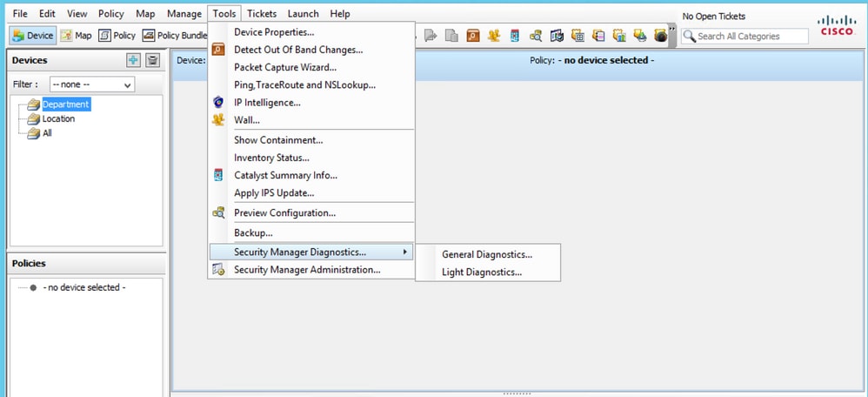Click Policies panel header

click(86, 264)
